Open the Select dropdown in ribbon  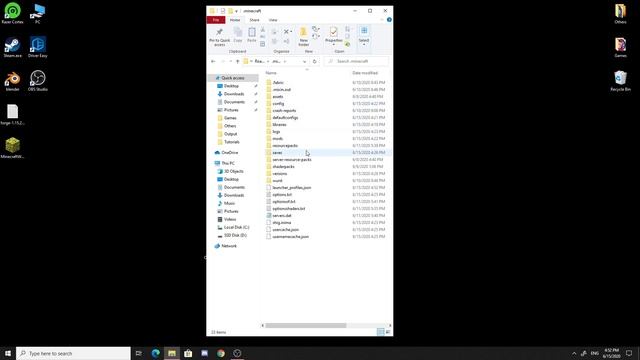(364, 37)
